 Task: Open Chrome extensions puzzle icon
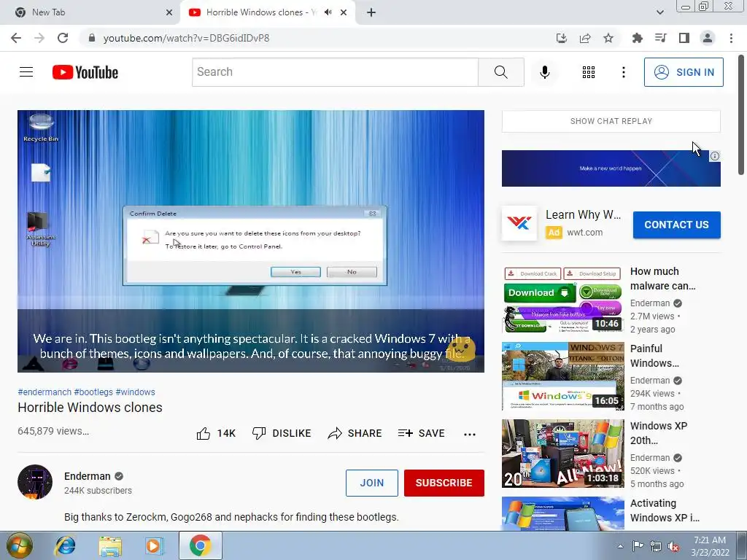click(637, 38)
